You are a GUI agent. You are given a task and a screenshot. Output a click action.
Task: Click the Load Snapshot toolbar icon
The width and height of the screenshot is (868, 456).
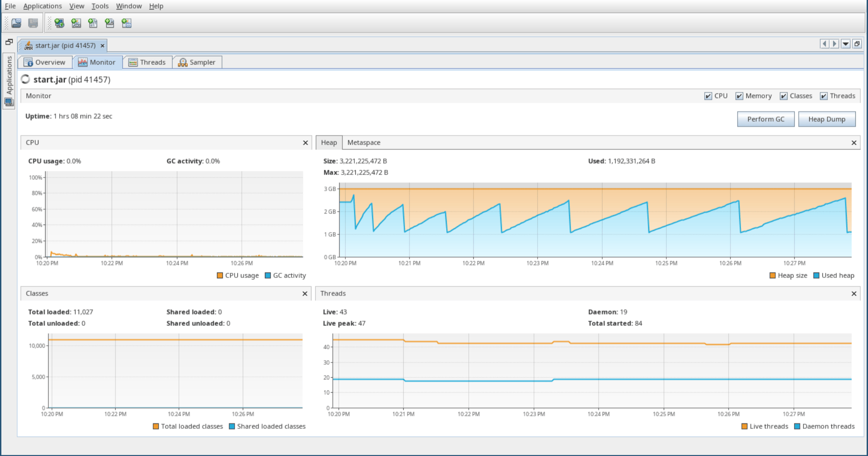pos(16,23)
